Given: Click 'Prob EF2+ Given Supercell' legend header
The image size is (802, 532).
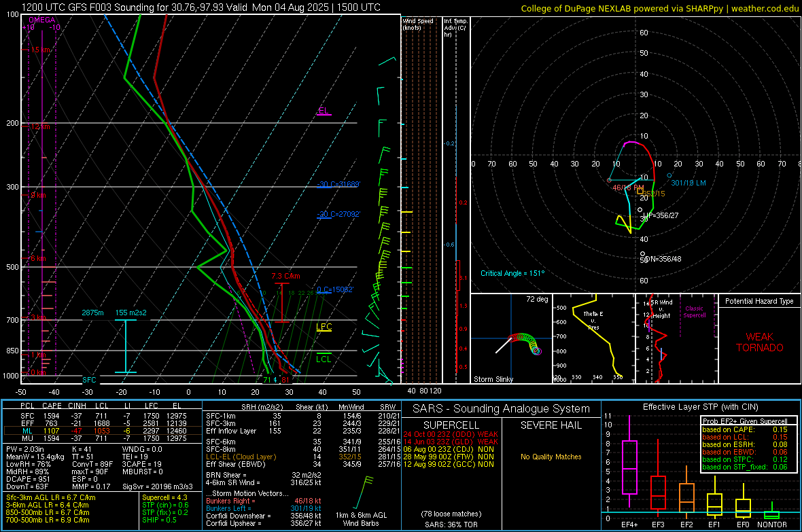Looking at the screenshot, I should pyautogui.click(x=745, y=421).
